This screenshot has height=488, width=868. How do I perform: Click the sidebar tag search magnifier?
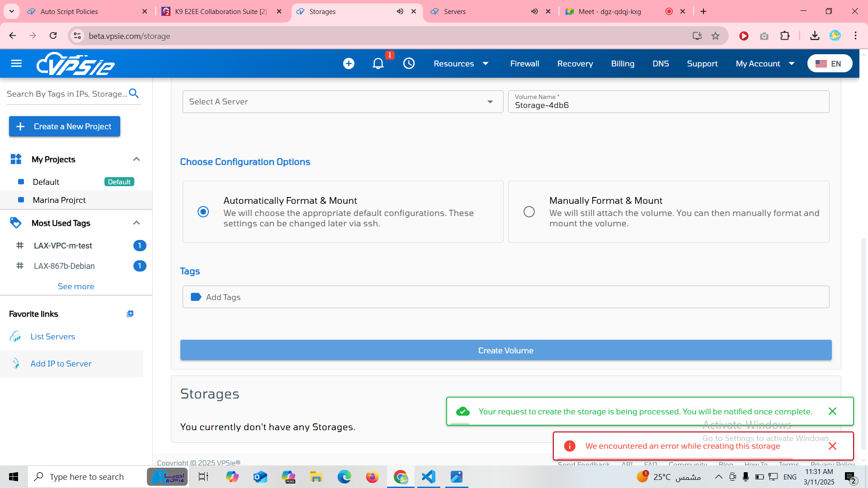pyautogui.click(x=134, y=94)
